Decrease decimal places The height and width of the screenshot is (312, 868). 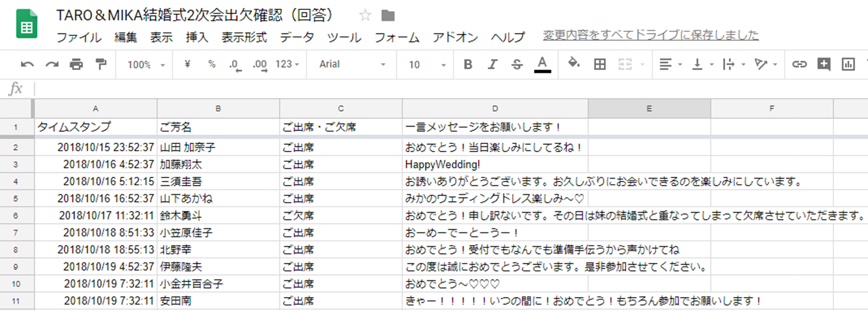point(234,65)
